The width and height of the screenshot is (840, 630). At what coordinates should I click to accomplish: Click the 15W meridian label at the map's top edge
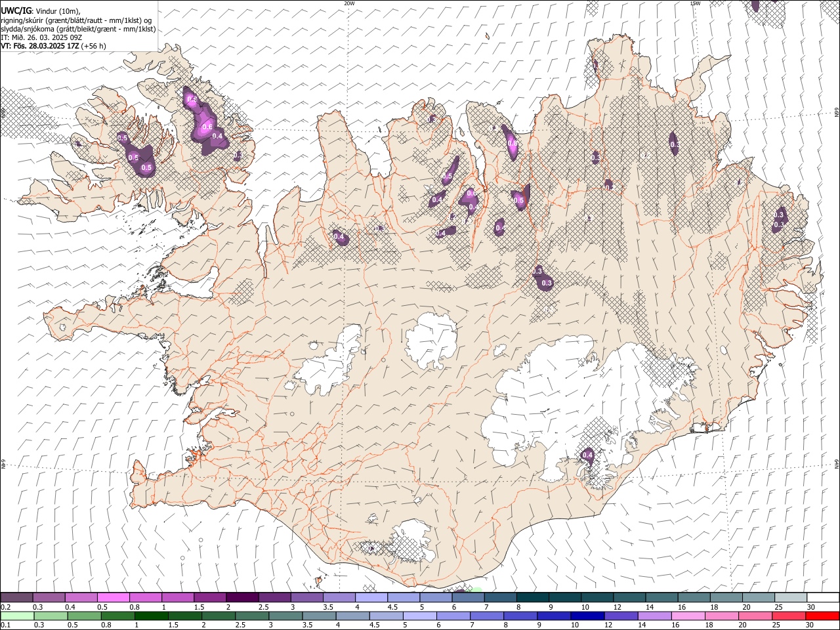pyautogui.click(x=695, y=3)
